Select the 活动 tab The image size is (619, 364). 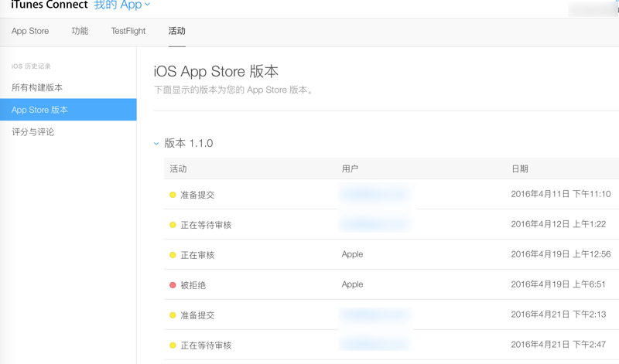coord(177,31)
